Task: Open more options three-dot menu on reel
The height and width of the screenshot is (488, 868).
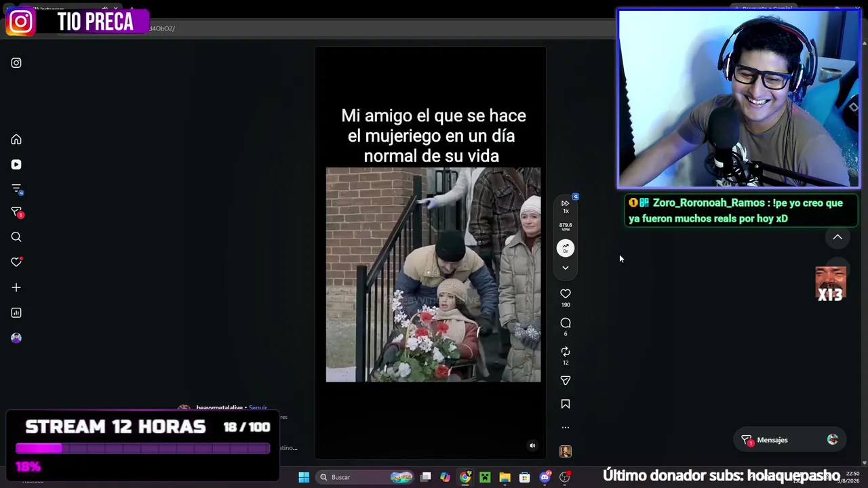Action: [x=566, y=428]
